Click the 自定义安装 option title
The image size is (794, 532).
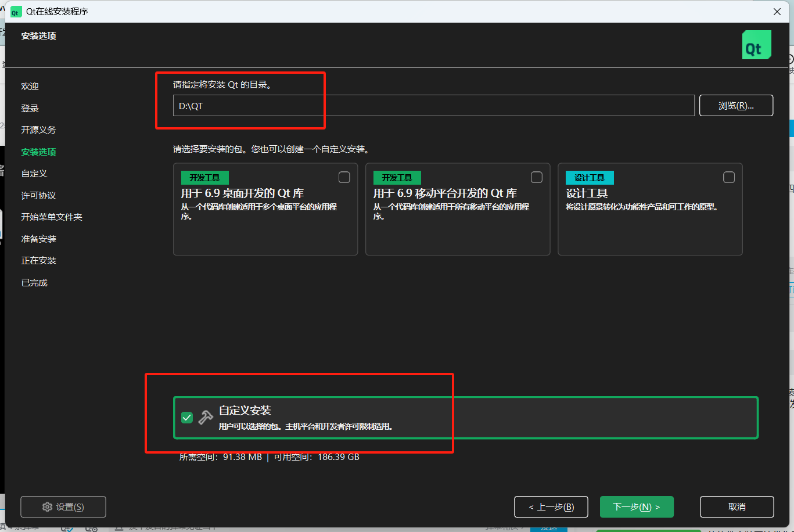point(245,411)
